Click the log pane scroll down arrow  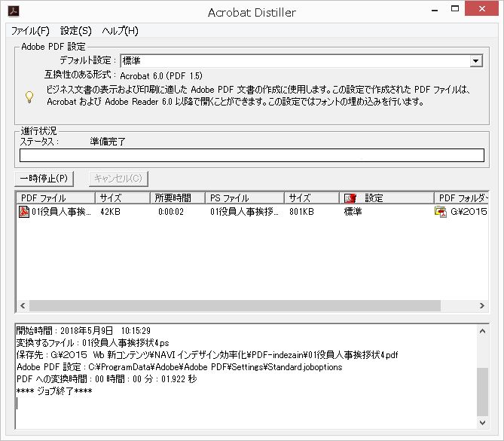pyautogui.click(x=482, y=422)
